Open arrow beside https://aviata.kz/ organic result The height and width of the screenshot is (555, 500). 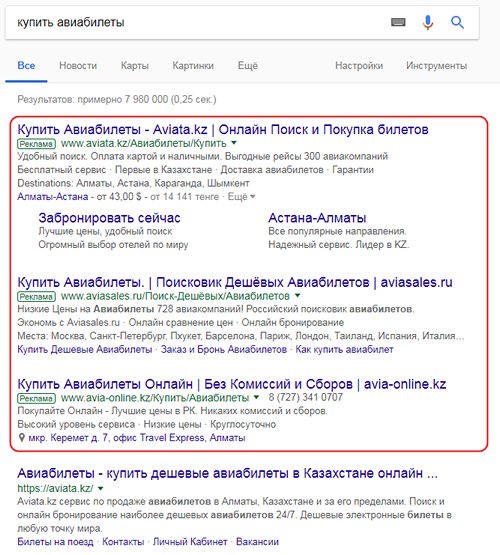click(100, 488)
